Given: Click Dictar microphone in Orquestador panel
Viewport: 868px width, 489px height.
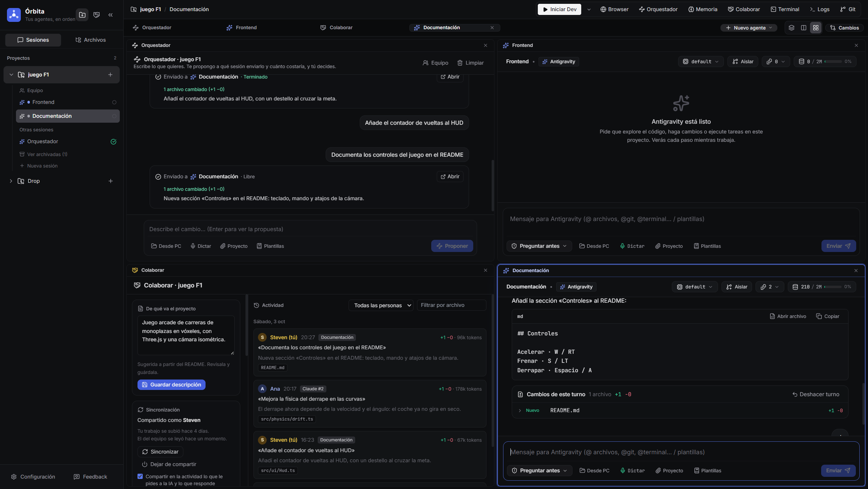Looking at the screenshot, I should pos(201,246).
